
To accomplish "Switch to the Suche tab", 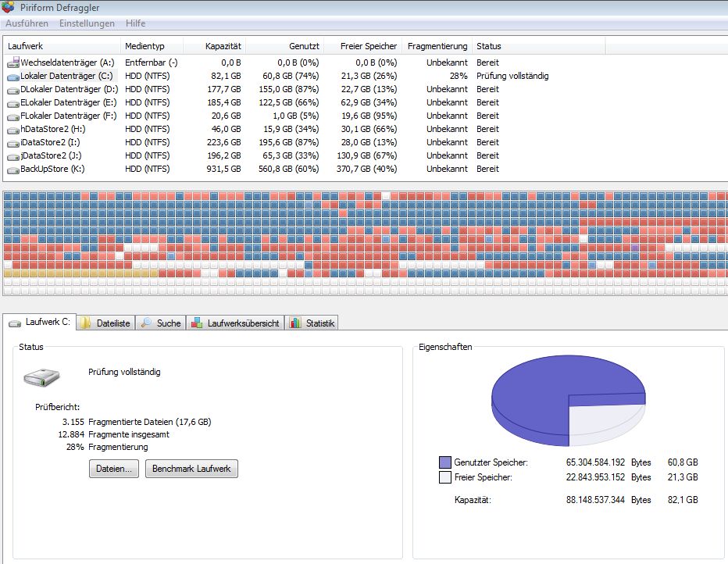I will (161, 323).
